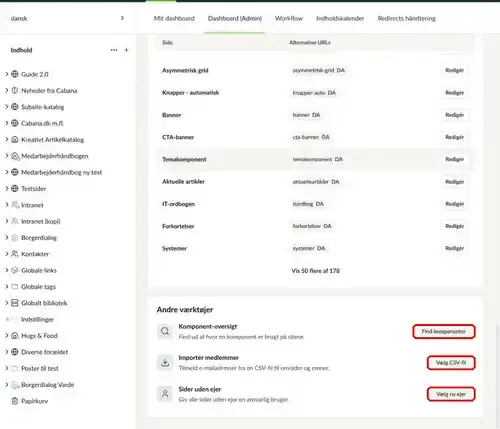This screenshot has width=500, height=429.
Task: Select the Dashboard (Admin) tab
Action: point(235,18)
